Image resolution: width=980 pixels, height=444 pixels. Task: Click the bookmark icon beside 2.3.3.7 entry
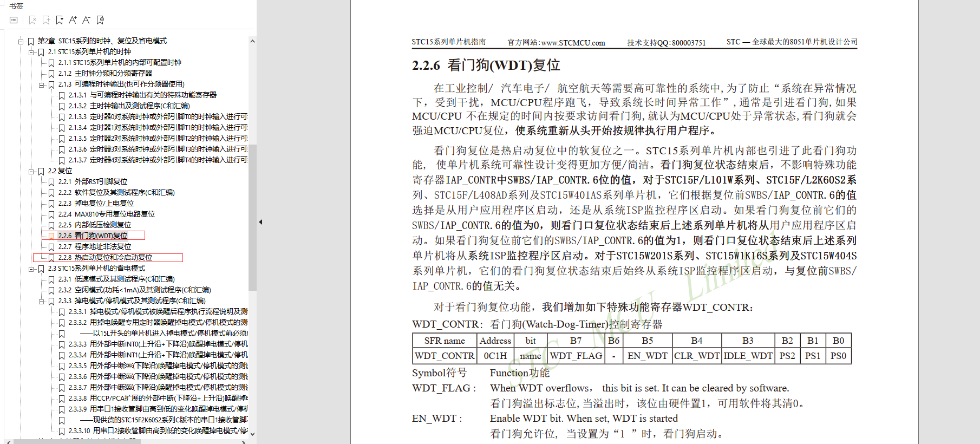[62, 388]
